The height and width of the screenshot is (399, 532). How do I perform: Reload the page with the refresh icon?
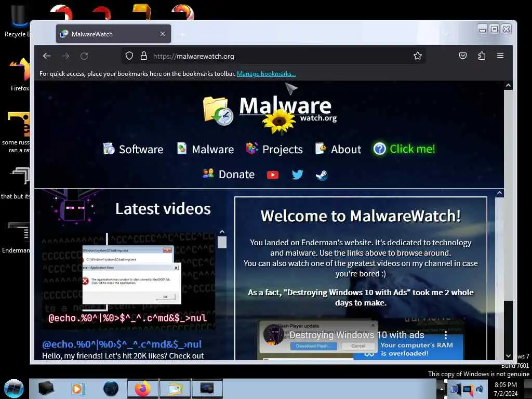pos(84,56)
